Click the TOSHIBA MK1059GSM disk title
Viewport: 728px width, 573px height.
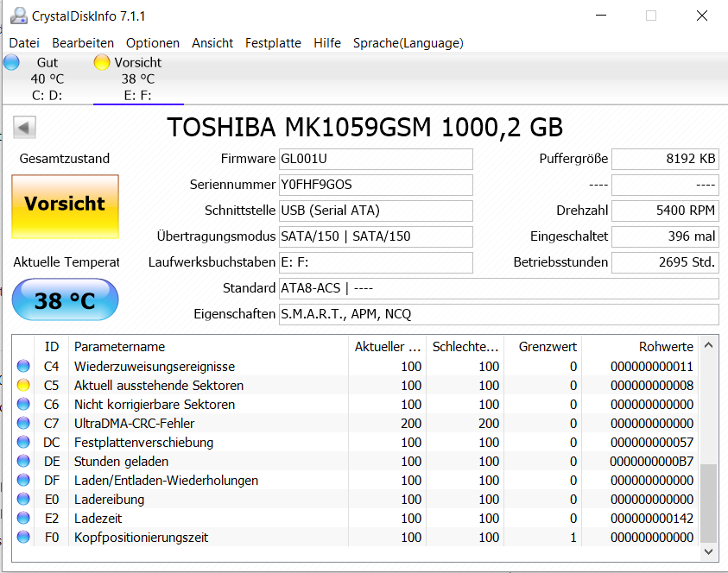point(365,128)
